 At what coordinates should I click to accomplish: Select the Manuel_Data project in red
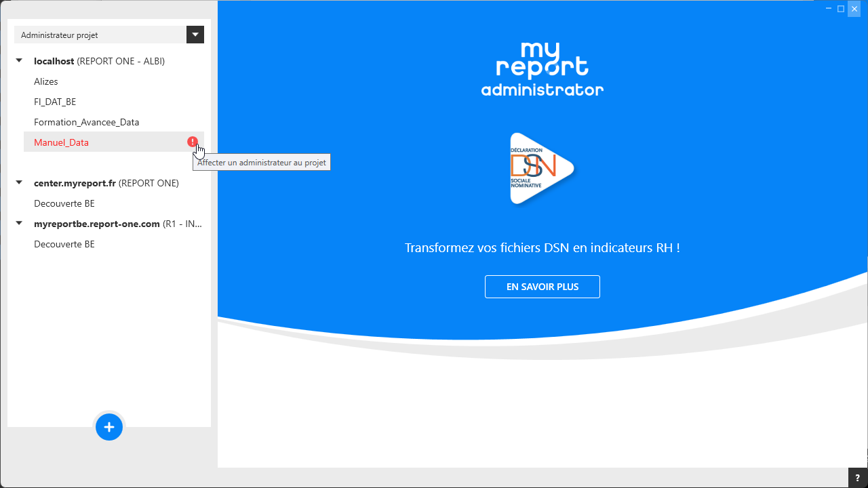coord(61,142)
